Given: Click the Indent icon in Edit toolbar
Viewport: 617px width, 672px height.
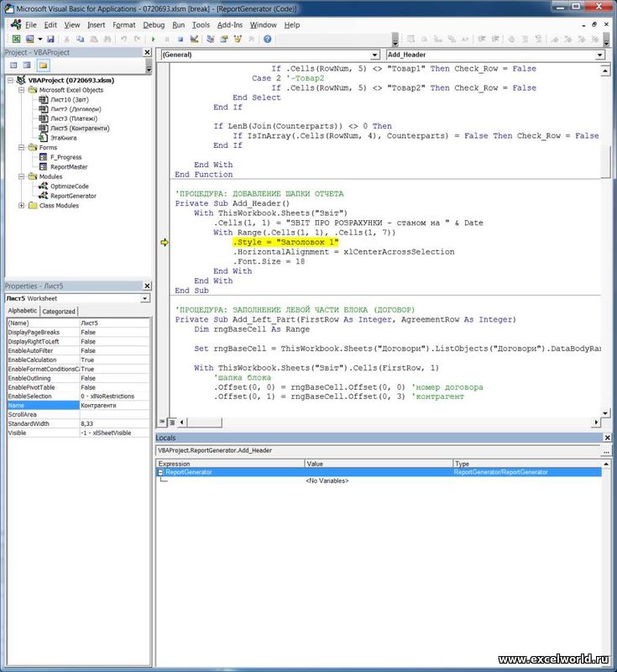Looking at the screenshot, I should 482,39.
